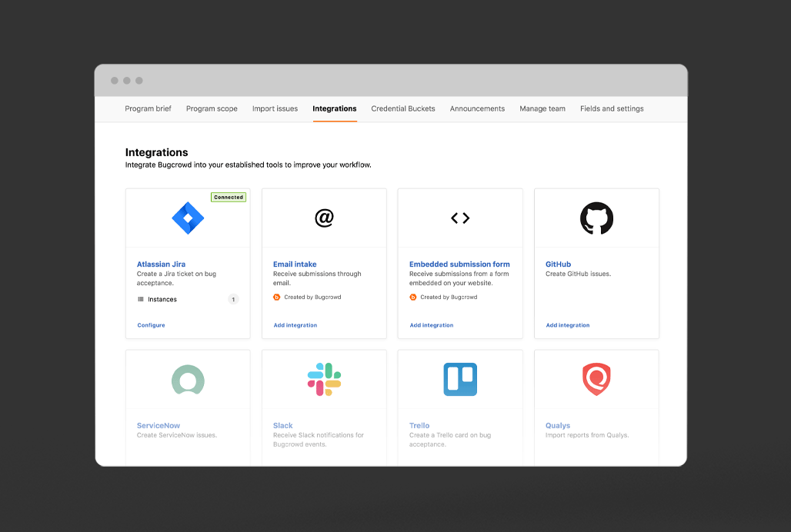Add integration for Embedded submission form
Image resolution: width=791 pixels, height=532 pixels.
tap(432, 325)
